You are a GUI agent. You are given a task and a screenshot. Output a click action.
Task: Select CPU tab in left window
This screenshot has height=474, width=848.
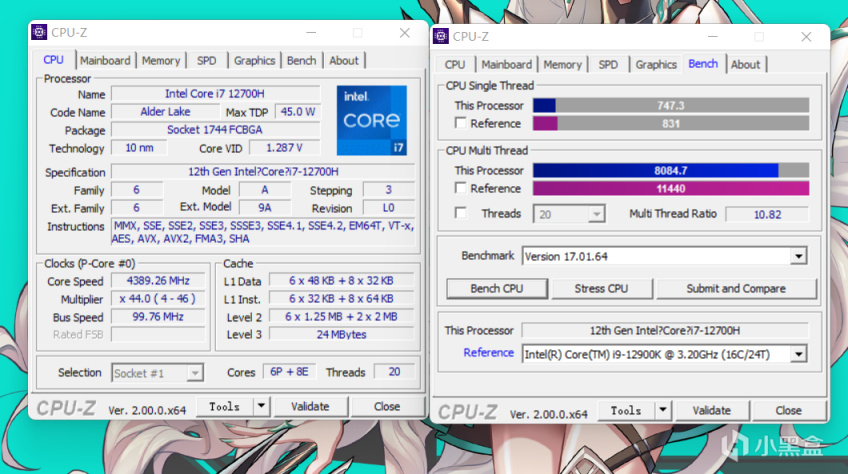[x=54, y=60]
